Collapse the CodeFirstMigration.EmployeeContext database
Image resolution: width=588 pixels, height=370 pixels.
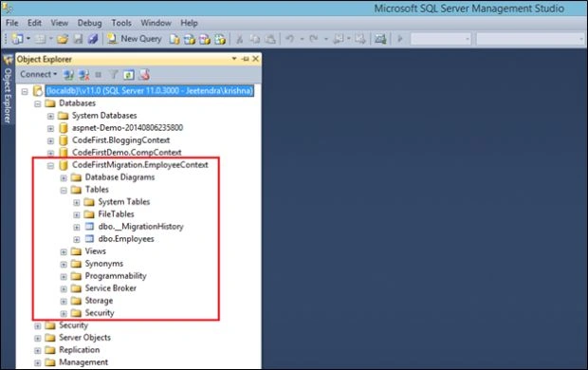(50, 165)
